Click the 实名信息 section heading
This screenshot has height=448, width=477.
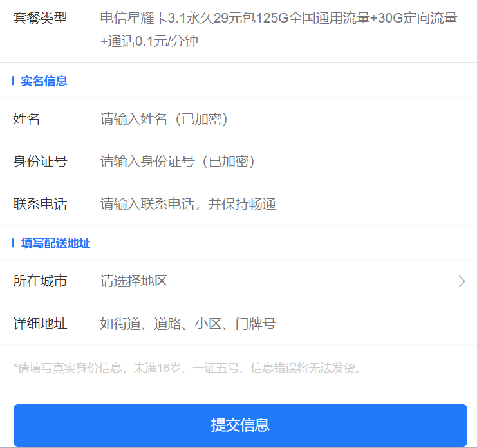(x=44, y=81)
